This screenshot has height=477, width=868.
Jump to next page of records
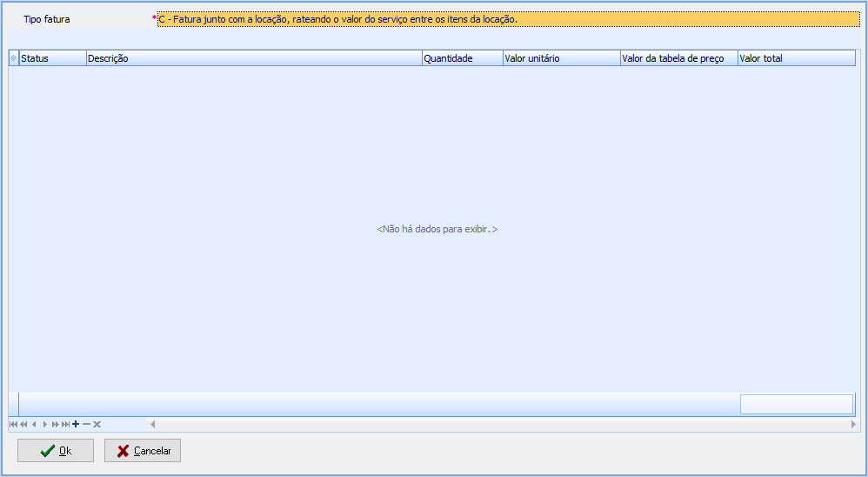coord(55,425)
